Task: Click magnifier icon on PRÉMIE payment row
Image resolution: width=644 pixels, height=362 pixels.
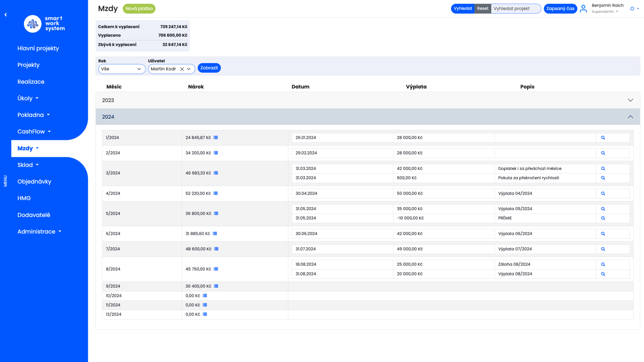Action: [x=603, y=218]
